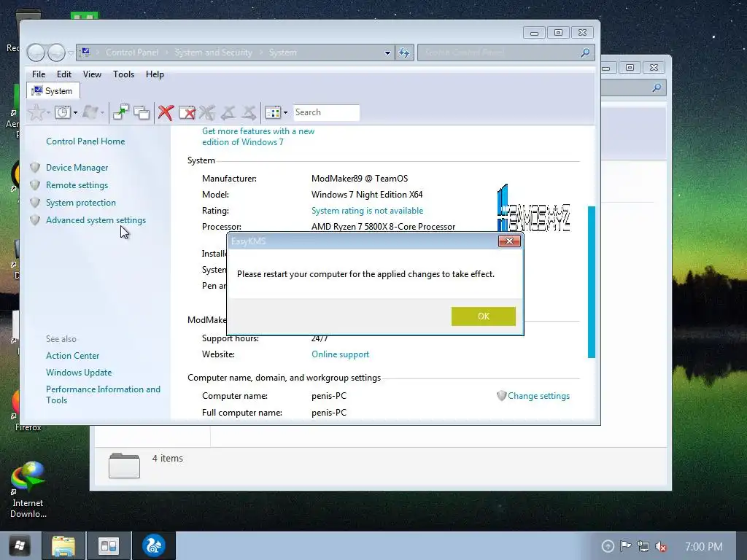Click the History clock toolbar icon
The height and width of the screenshot is (560, 747).
tap(63, 112)
